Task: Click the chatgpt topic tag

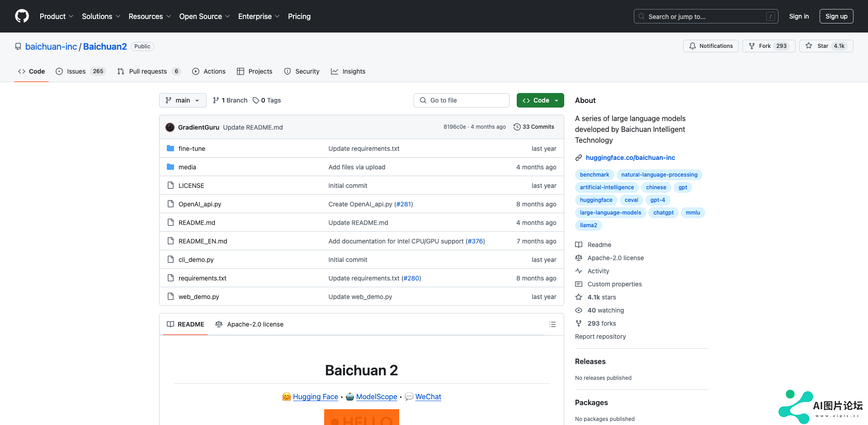Action: tap(663, 213)
